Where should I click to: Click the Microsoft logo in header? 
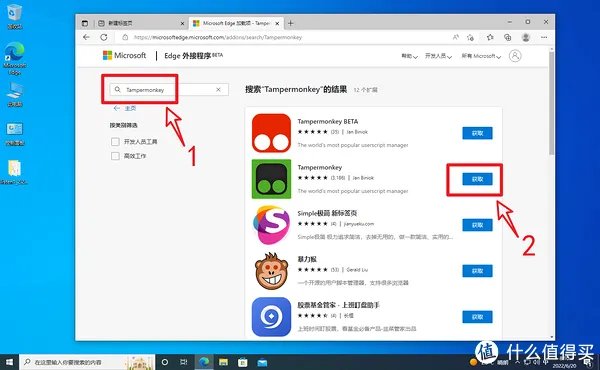click(124, 55)
